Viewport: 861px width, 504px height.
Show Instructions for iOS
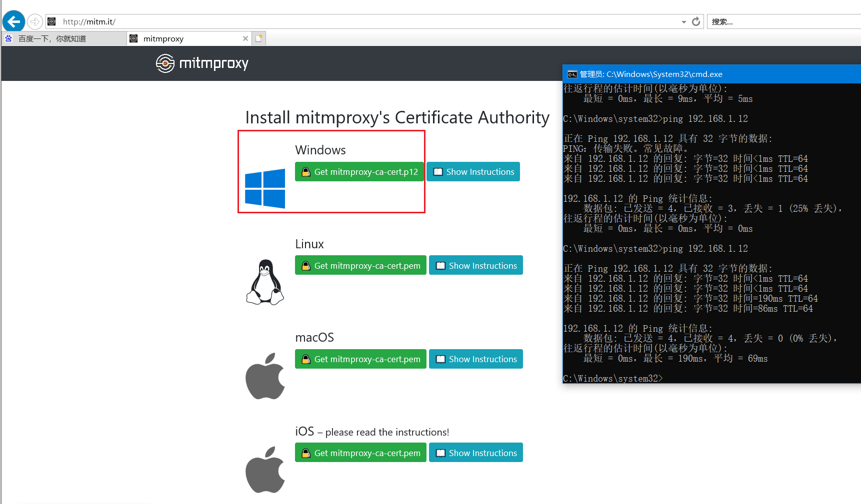pos(476,453)
